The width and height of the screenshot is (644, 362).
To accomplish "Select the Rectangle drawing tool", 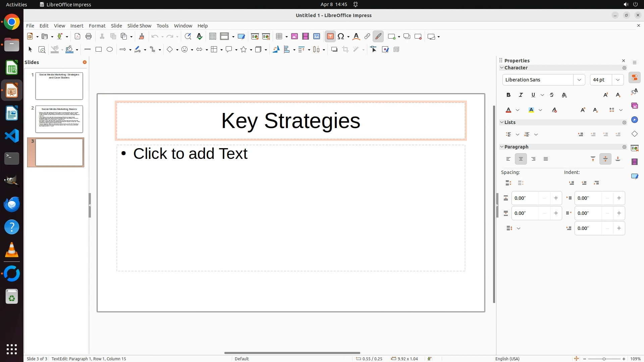I will [x=99, y=50].
